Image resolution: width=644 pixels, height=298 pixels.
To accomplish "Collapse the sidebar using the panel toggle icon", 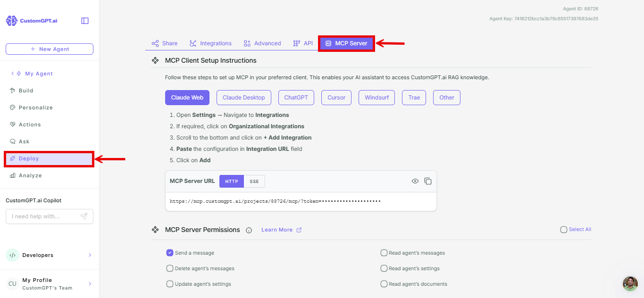I will click(85, 21).
